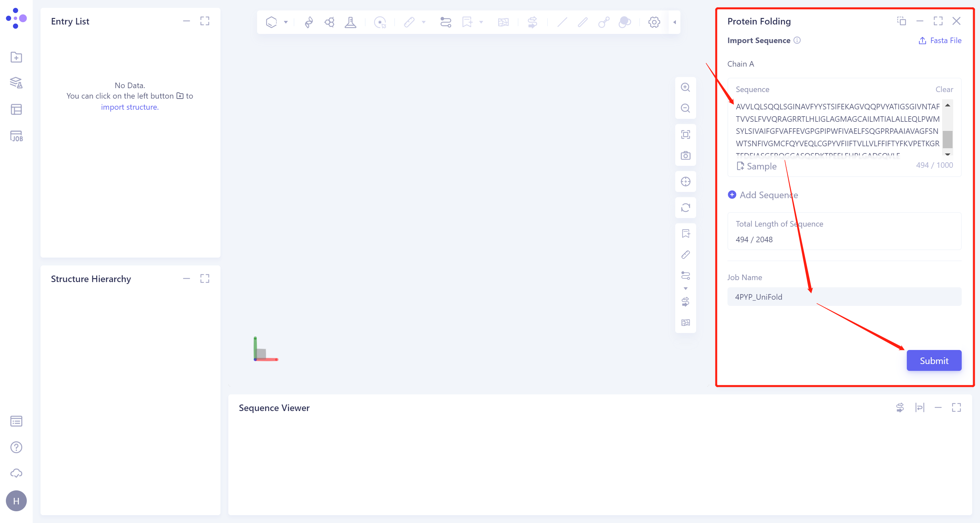Collapse the top toolbar with arrow toggle
This screenshot has height=523, width=980.
pos(675,22)
